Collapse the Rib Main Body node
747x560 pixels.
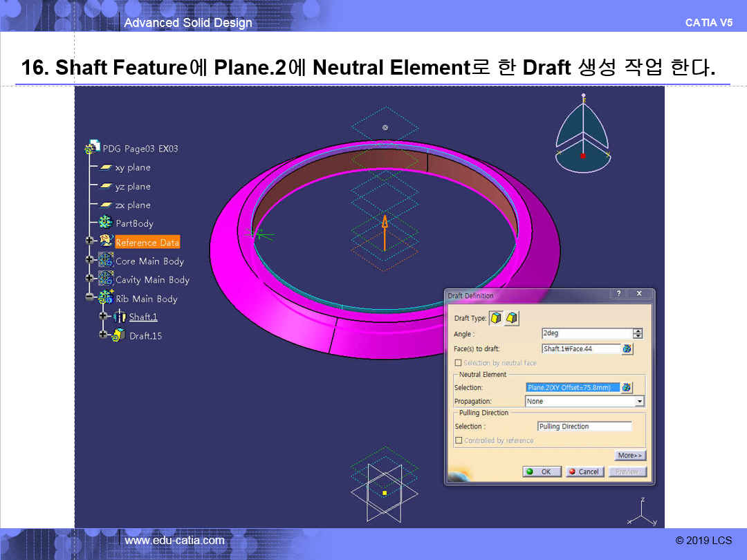(x=89, y=297)
